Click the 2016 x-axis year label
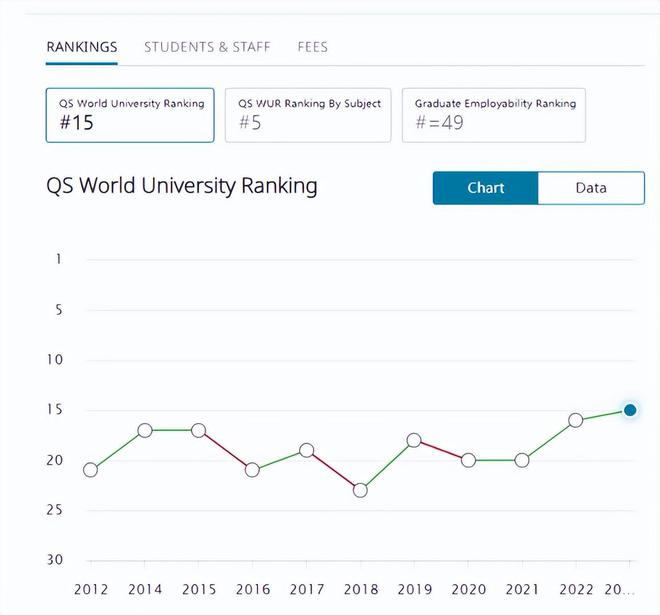The width and height of the screenshot is (660, 615). (253, 589)
